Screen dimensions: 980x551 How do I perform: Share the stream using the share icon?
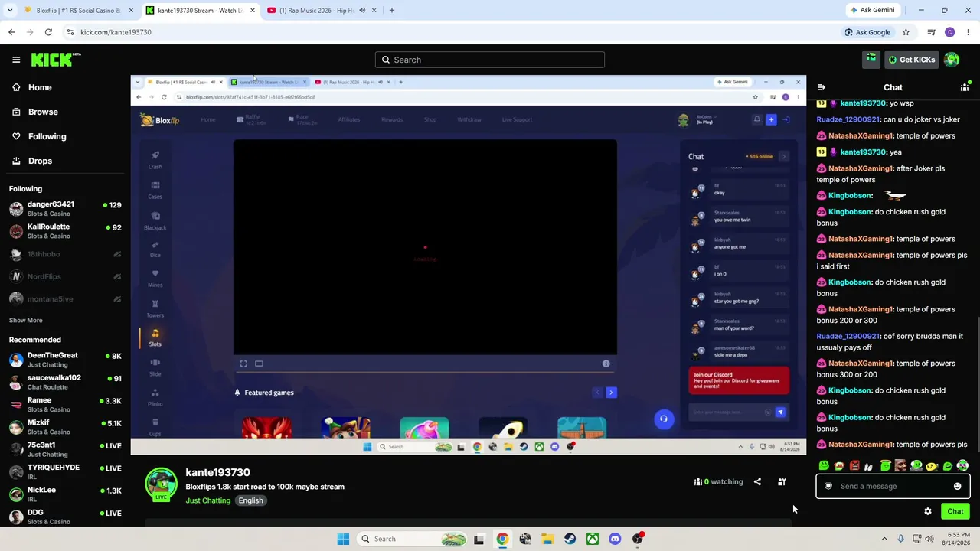[757, 482]
